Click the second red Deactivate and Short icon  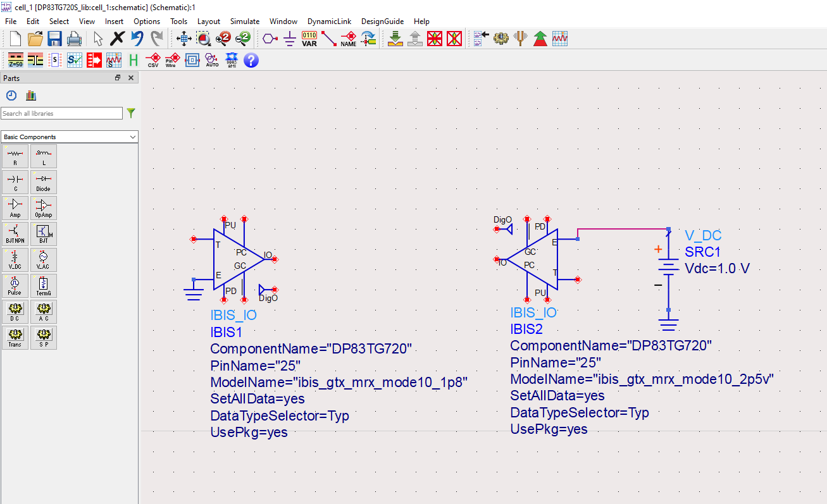(454, 39)
